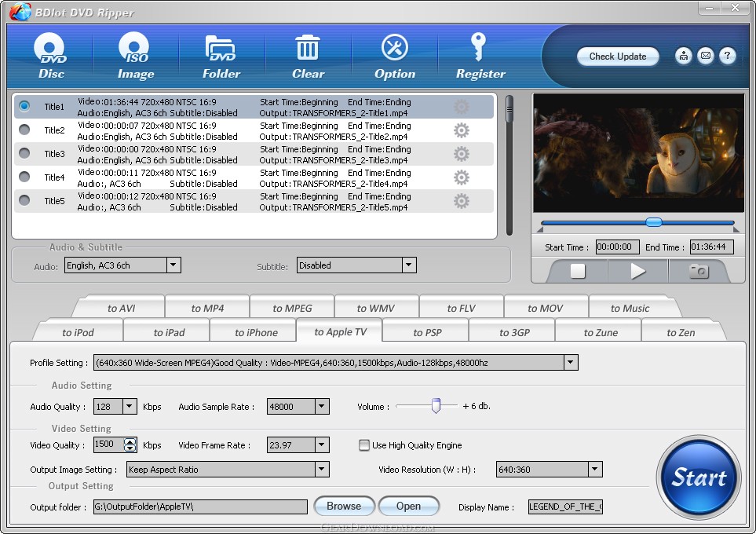Select the Title2 radio button
Screen dimensions: 756x534
coord(24,130)
